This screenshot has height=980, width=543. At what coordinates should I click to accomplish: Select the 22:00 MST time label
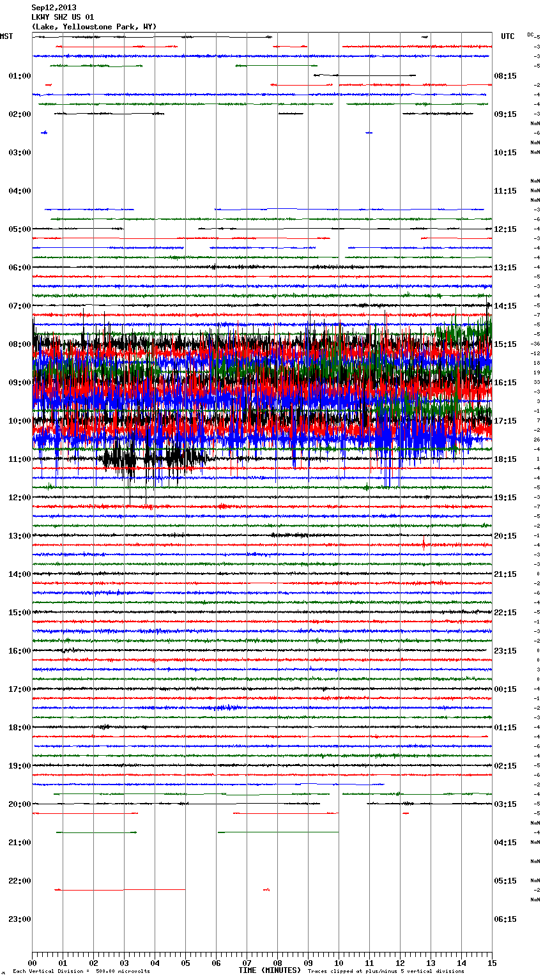click(20, 881)
